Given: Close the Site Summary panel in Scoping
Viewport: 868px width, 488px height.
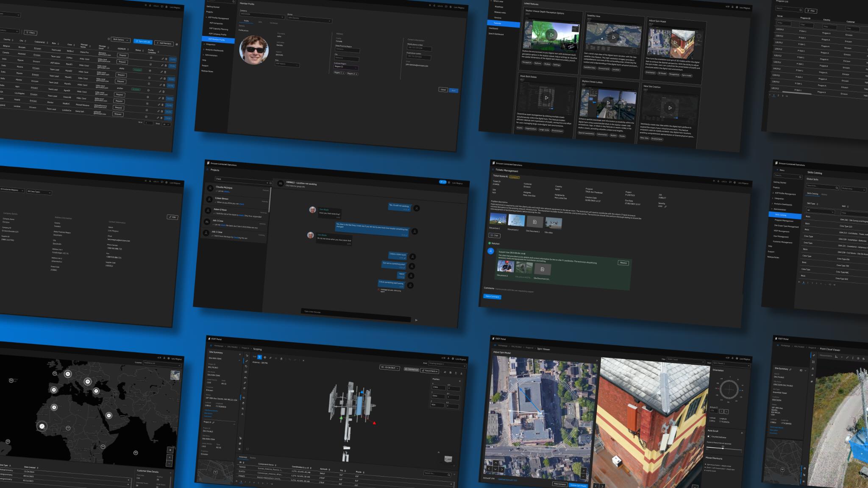Looking at the screenshot, I should [x=240, y=354].
